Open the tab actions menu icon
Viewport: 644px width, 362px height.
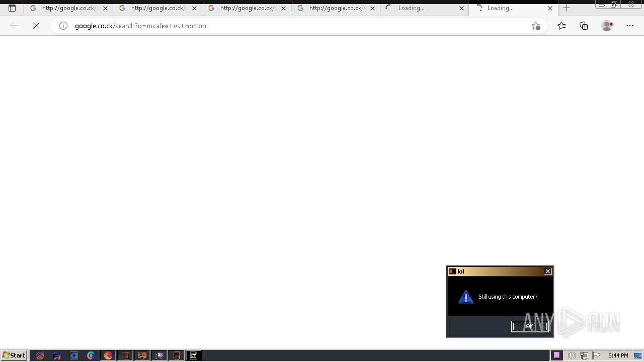click(12, 8)
